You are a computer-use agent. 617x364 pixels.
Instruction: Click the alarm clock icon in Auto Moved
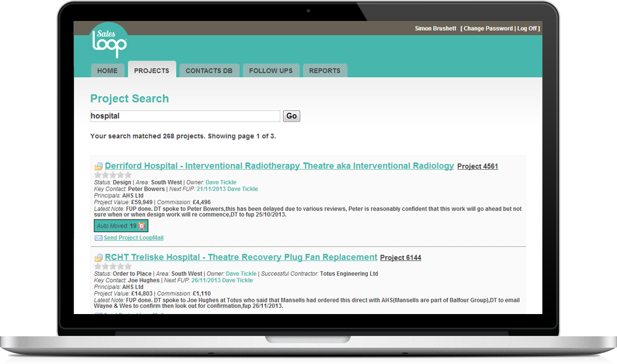tap(142, 226)
